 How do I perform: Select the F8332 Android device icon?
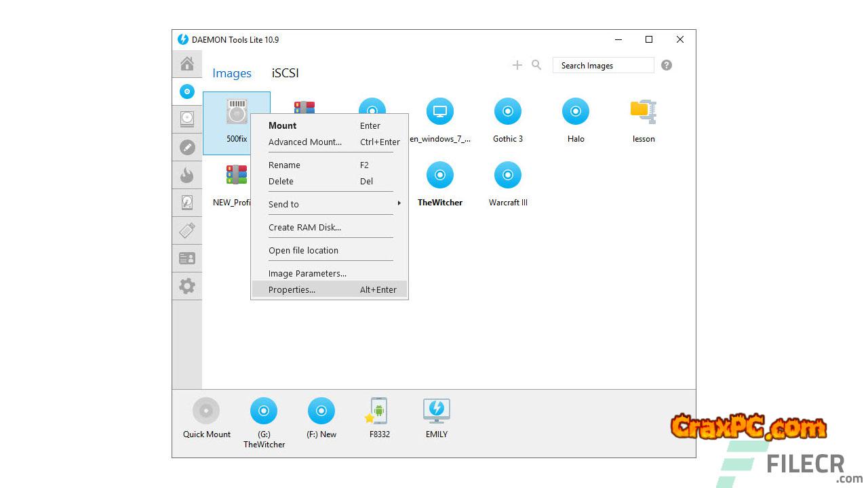[379, 411]
